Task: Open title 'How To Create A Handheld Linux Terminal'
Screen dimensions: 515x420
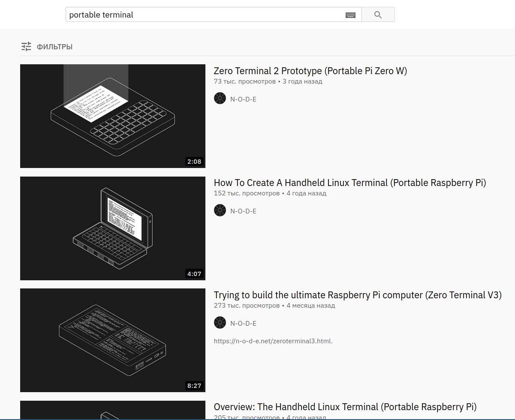Action: pos(350,183)
